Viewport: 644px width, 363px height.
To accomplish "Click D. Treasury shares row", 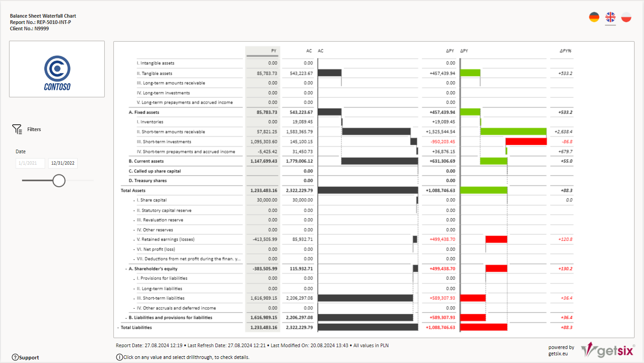I will pos(148,180).
